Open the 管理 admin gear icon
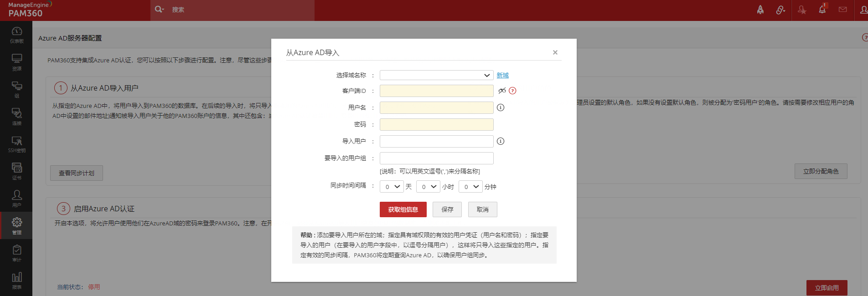 16,225
